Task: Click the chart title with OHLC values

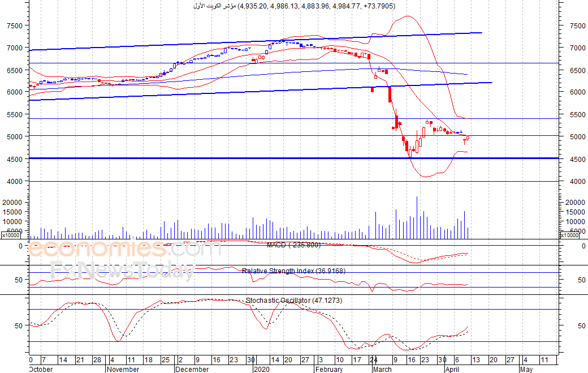Action: coord(294,6)
